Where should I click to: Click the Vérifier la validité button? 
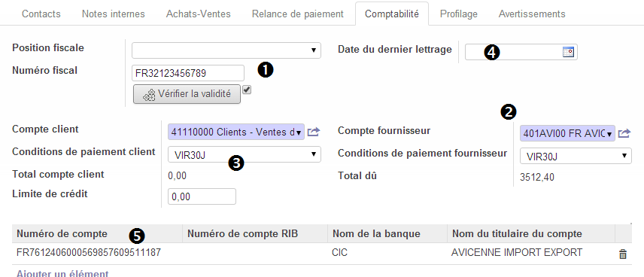(x=187, y=94)
